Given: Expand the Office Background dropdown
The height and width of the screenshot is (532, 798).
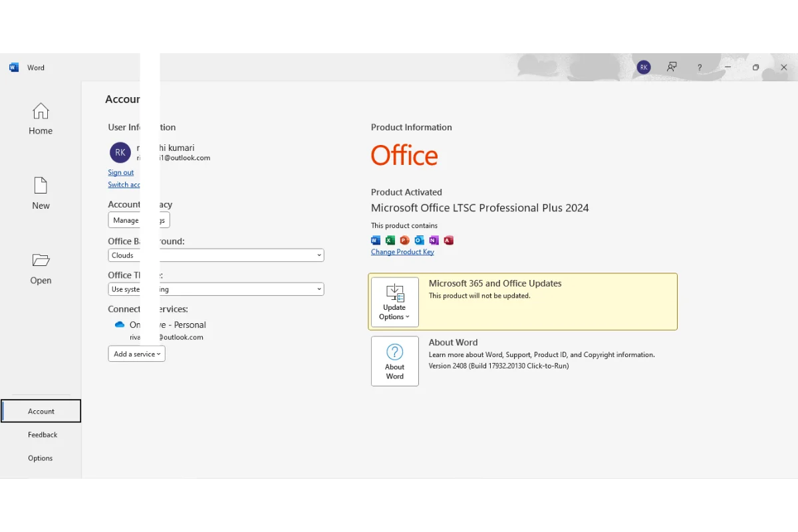Looking at the screenshot, I should click(319, 255).
